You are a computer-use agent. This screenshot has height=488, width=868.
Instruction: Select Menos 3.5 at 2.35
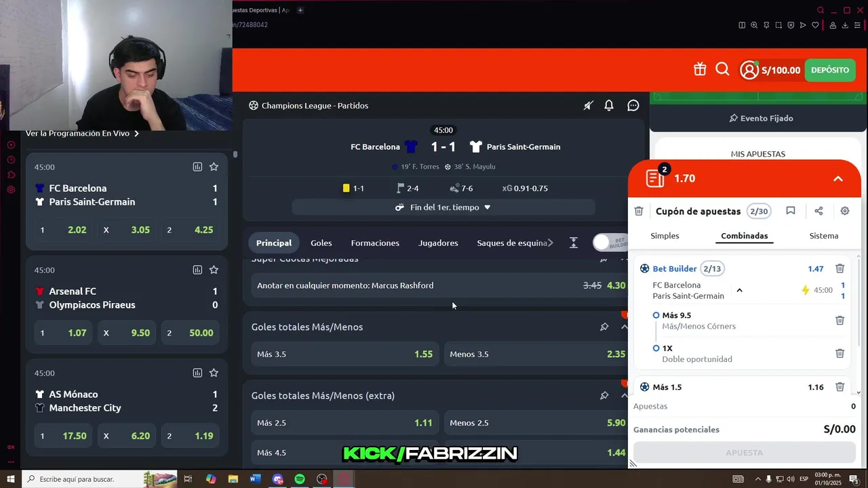click(x=537, y=354)
